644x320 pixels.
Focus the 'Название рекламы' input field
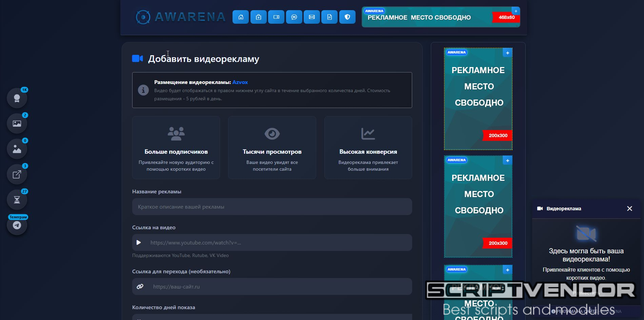(x=272, y=207)
